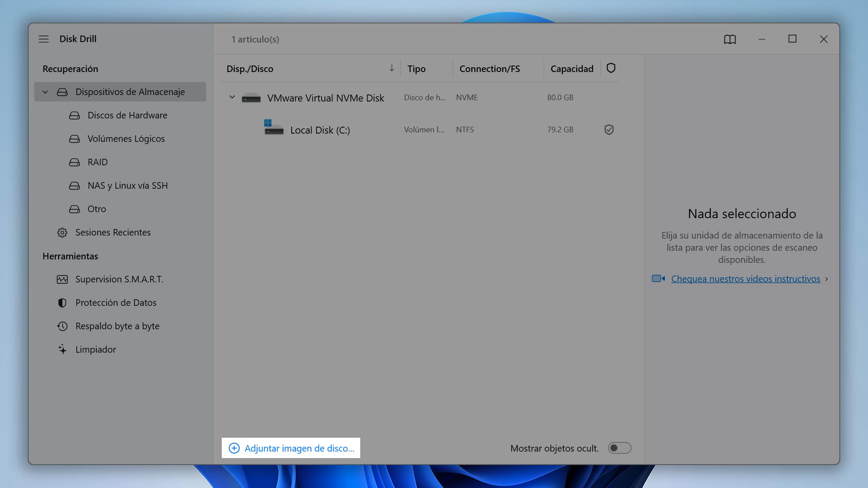
Task: Click the Sesiones Recientes gear icon
Action: [62, 233]
